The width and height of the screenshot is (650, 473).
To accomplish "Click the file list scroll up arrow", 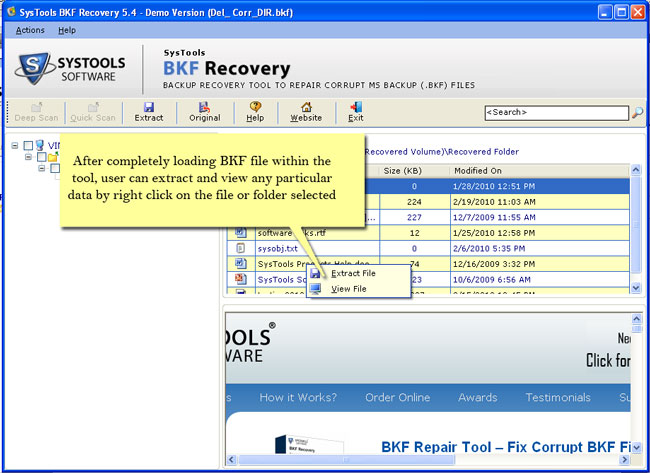I will (x=636, y=170).
